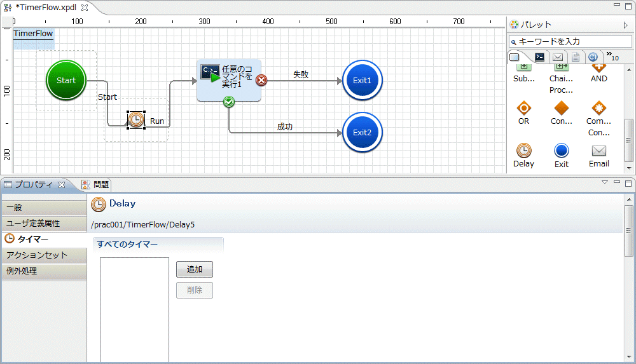Click the palette scrollbar down arrow

point(629,168)
